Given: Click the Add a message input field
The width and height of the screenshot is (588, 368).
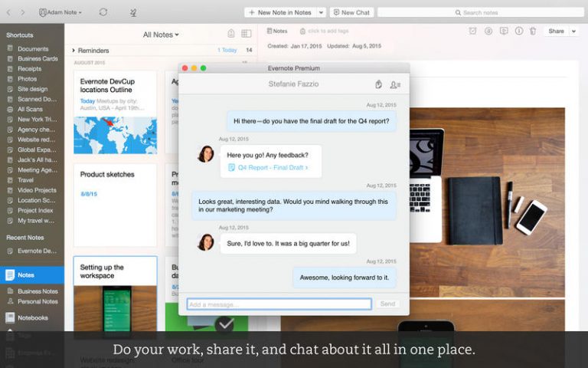Looking at the screenshot, I should tap(279, 304).
